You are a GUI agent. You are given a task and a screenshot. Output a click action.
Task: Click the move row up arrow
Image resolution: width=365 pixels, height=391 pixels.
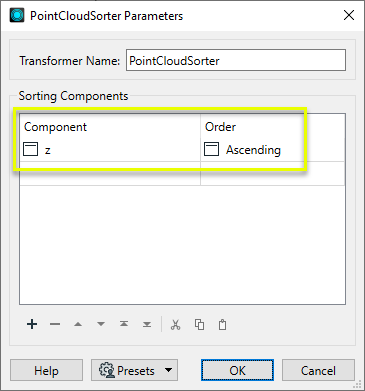click(78, 324)
